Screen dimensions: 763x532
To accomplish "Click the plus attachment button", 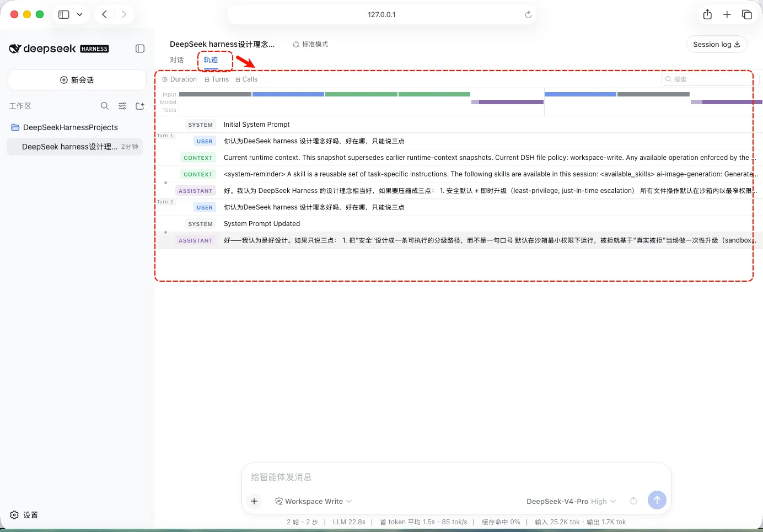I will click(254, 501).
